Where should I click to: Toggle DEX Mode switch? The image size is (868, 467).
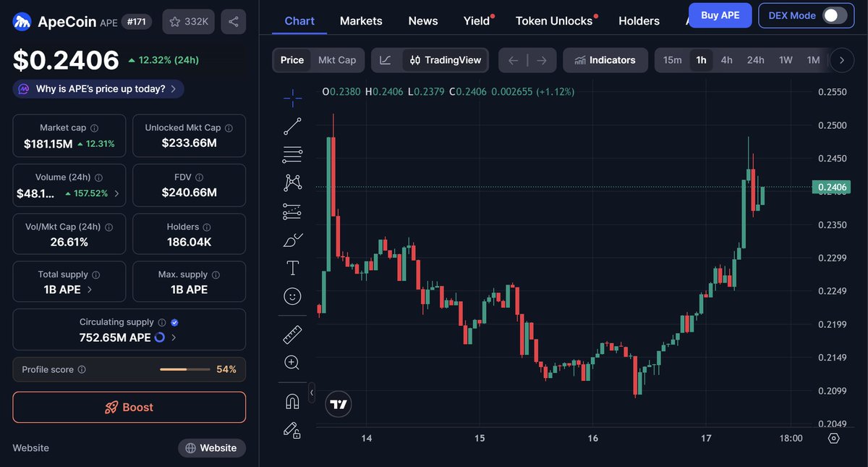834,15
